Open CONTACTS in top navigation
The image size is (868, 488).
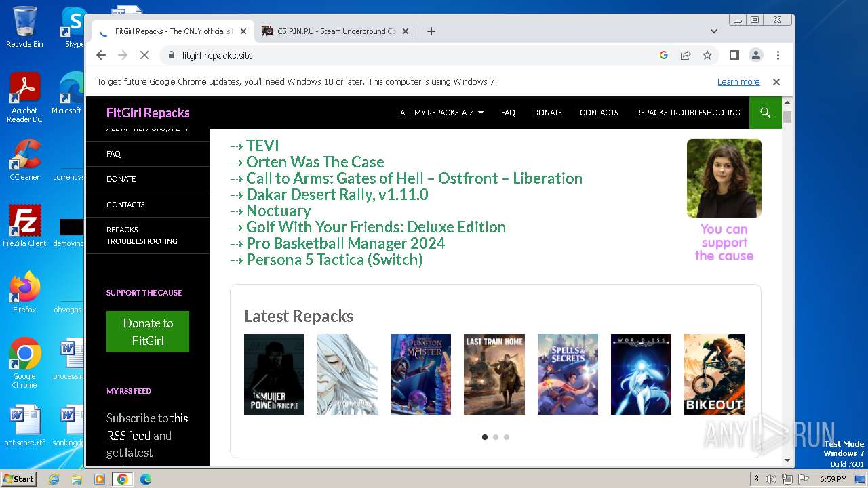tap(599, 113)
